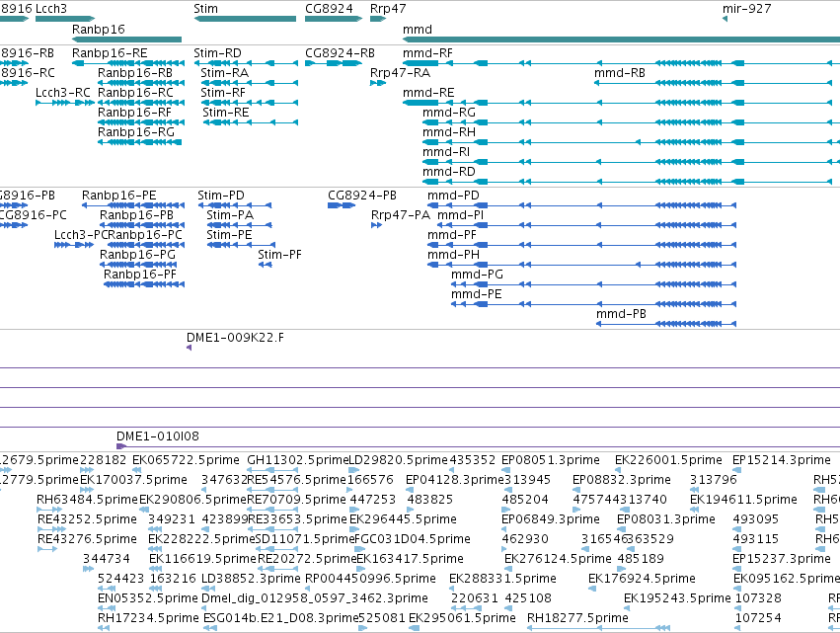Open transcript Rrp47-RA

(400, 73)
